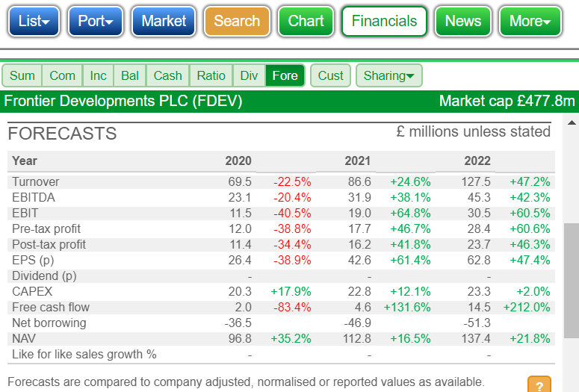Click the EBITDA row label

[x=34, y=197]
